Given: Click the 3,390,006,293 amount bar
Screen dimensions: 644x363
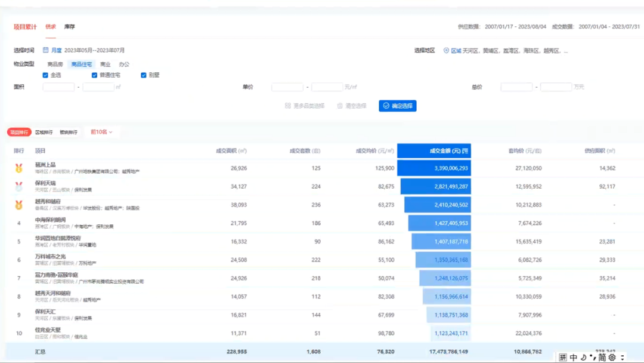Looking at the screenshot, I should 434,168.
